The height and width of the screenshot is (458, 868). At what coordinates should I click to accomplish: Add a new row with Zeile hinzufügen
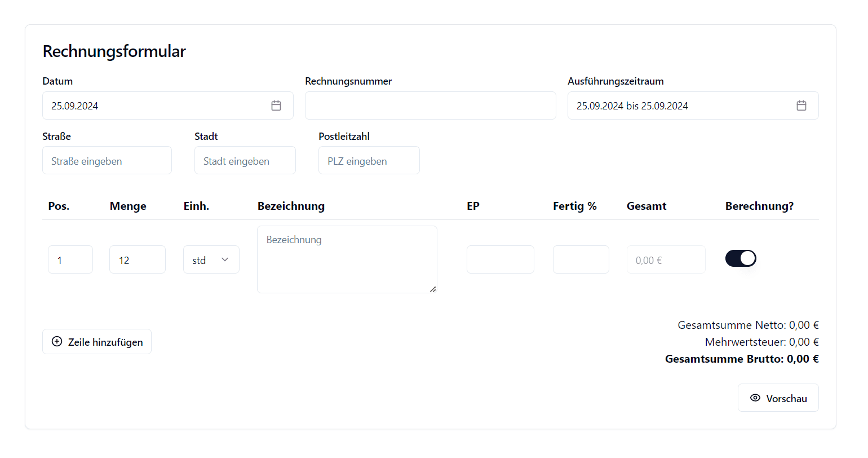[96, 341]
